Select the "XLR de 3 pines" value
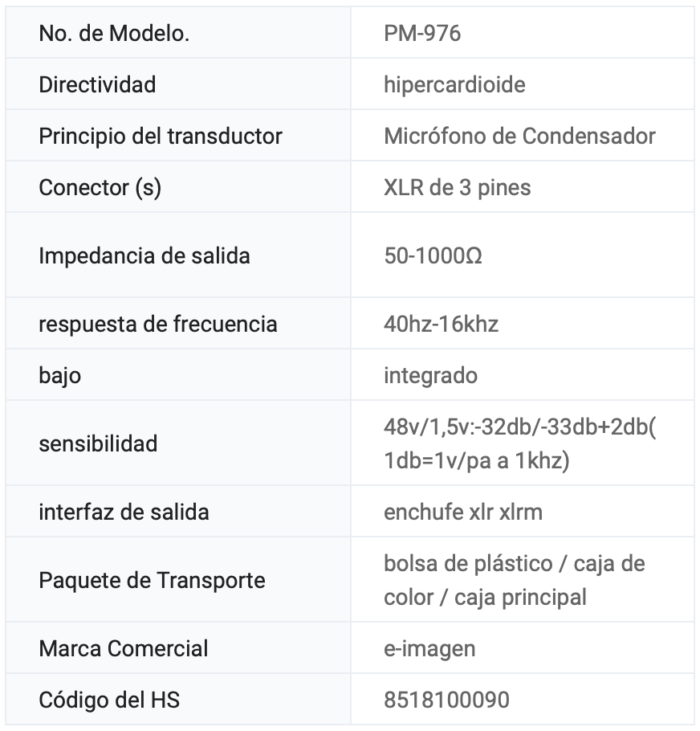This screenshot has height=731, width=700. coord(457,187)
